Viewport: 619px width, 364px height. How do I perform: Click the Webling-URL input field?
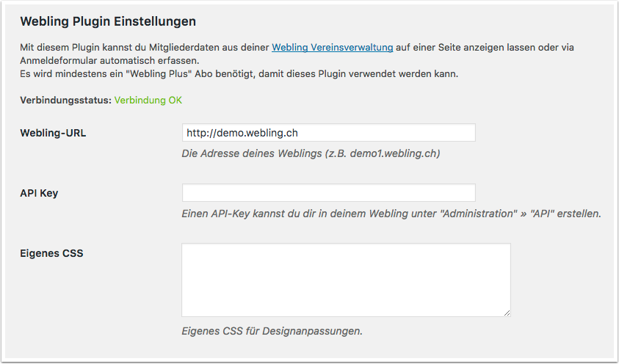tap(328, 133)
